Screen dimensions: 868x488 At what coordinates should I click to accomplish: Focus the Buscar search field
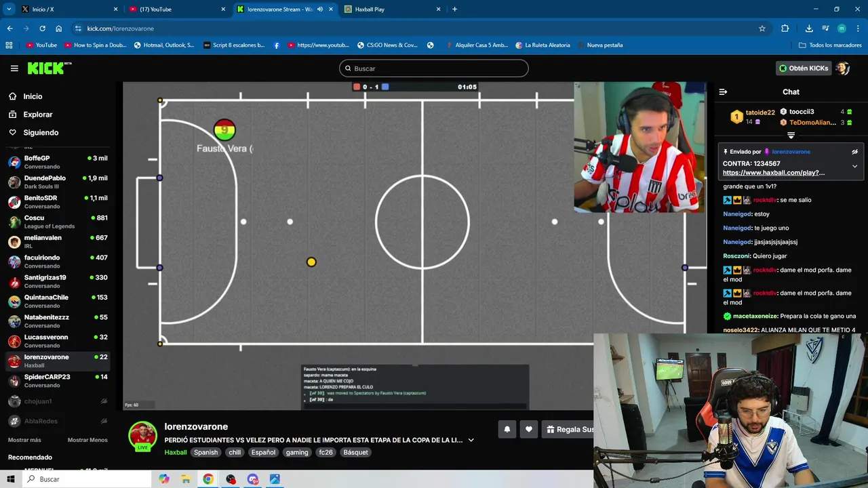coord(433,68)
